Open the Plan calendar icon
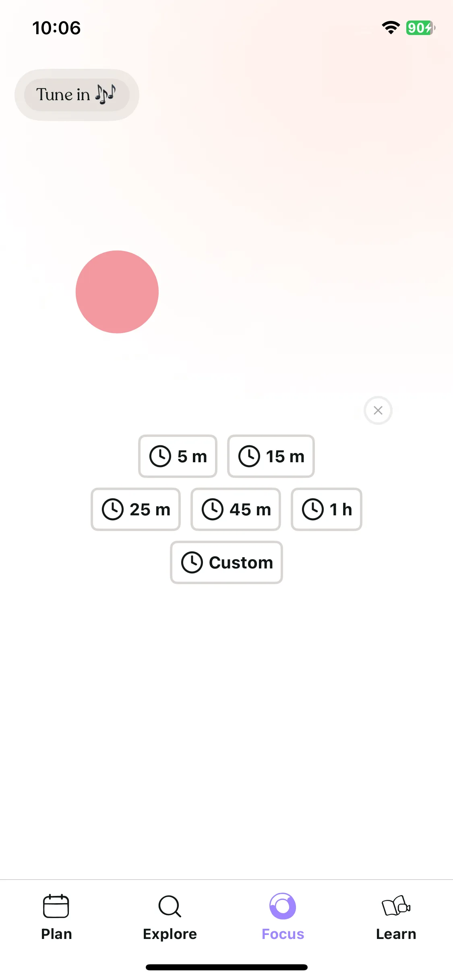The height and width of the screenshot is (980, 453). click(56, 906)
